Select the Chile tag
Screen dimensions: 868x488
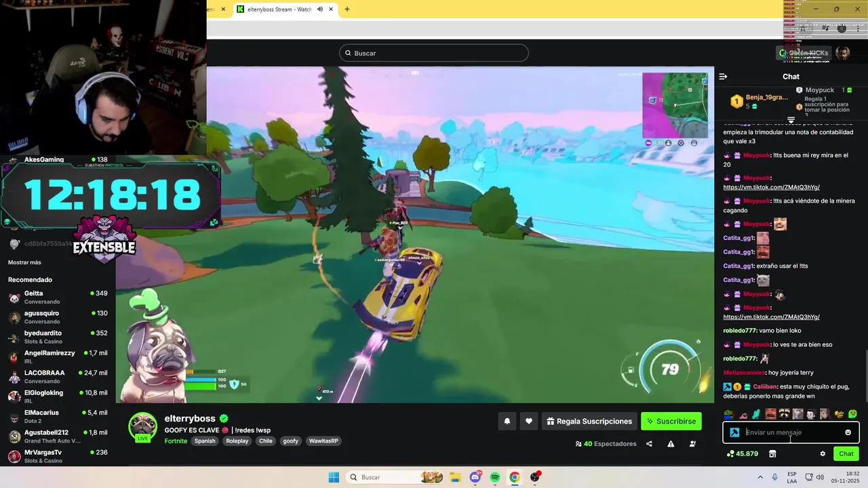(265, 441)
